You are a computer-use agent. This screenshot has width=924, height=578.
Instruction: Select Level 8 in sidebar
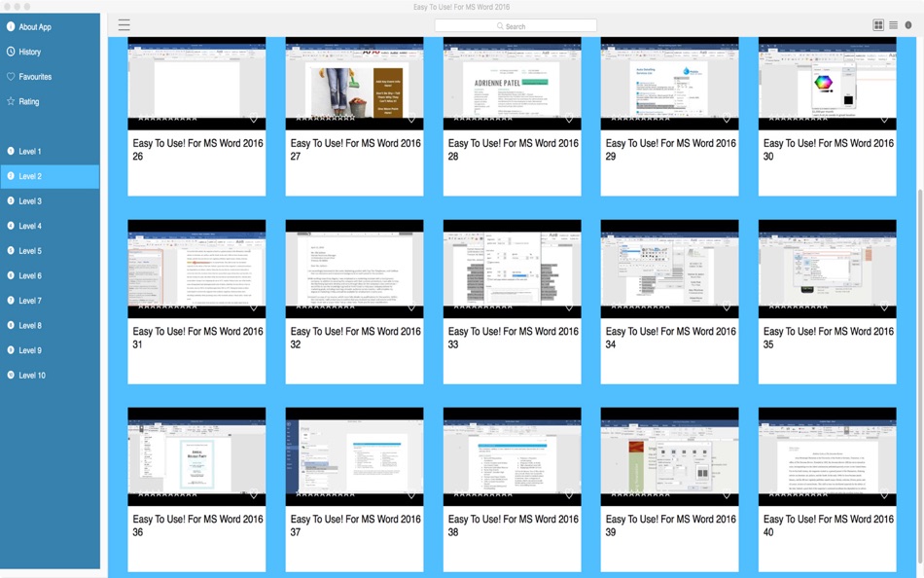(x=50, y=325)
